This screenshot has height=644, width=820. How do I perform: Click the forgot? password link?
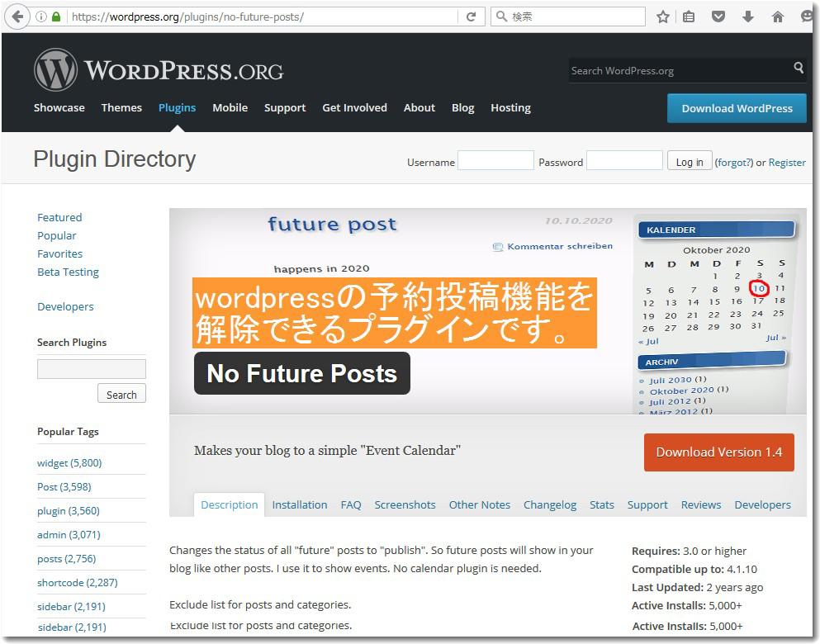734,163
